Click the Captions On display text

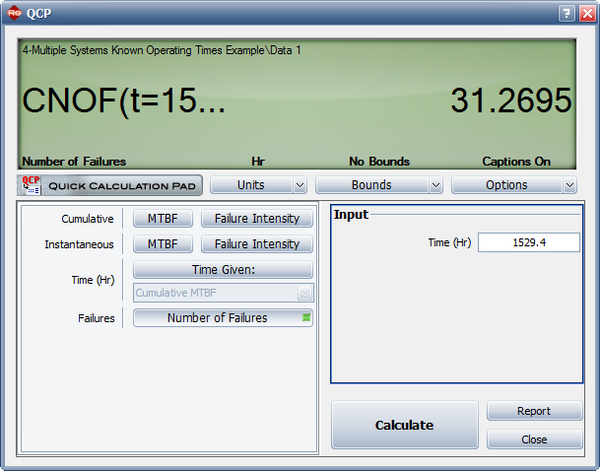pos(516,161)
